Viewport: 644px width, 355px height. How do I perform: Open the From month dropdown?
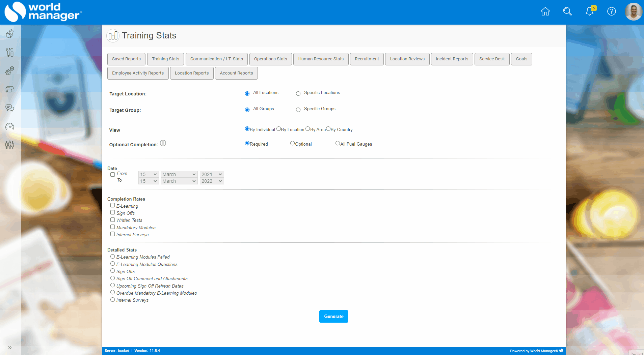tap(179, 174)
